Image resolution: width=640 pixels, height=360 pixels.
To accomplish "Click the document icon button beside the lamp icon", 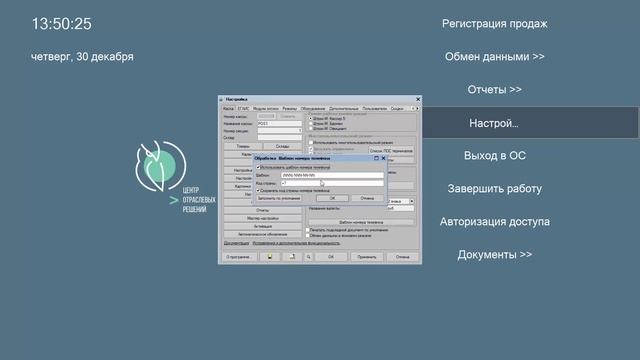I will (292, 257).
